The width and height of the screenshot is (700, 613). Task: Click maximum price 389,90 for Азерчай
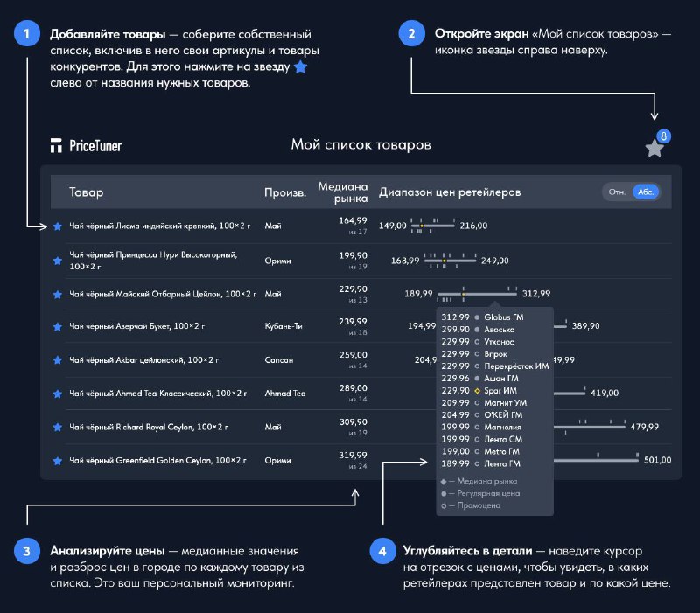[585, 326]
